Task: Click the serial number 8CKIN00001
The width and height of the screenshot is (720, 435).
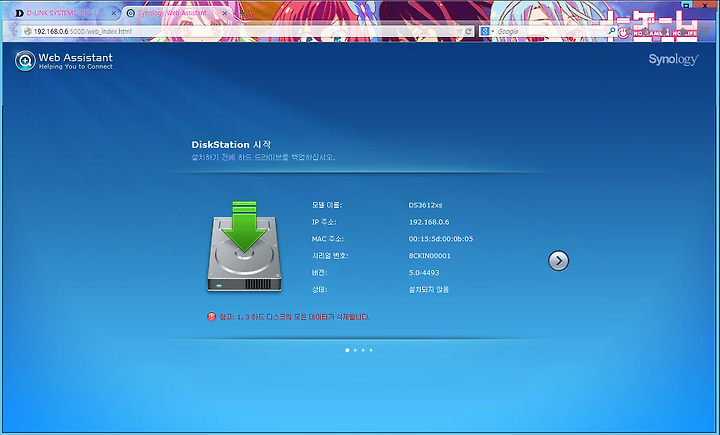Action: click(429, 256)
